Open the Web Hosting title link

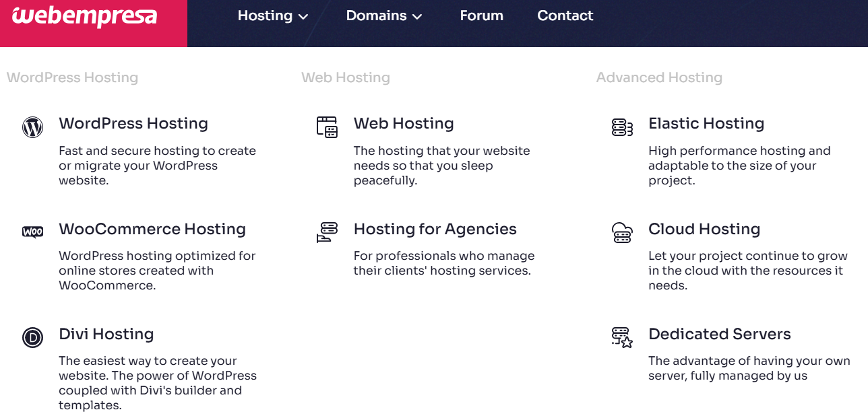tap(404, 123)
